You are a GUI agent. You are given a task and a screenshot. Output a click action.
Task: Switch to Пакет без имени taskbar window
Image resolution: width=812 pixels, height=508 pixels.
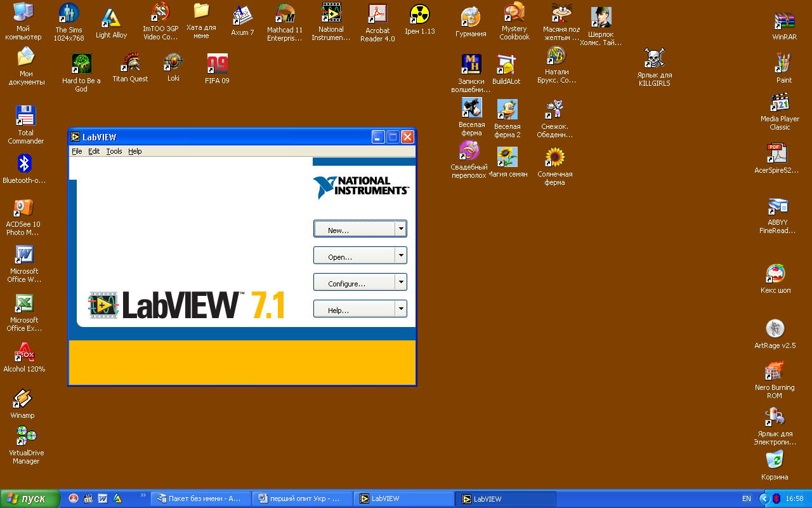(200, 498)
